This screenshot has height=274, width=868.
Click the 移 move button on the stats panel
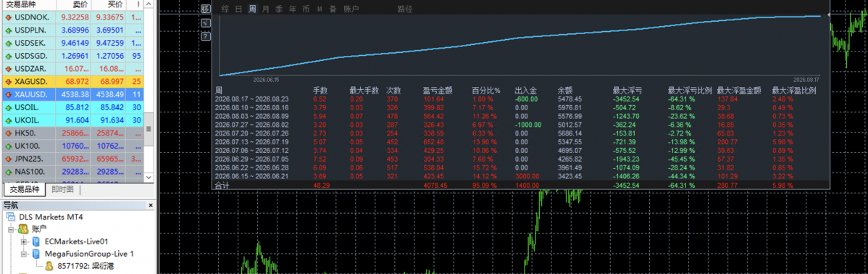(x=206, y=9)
